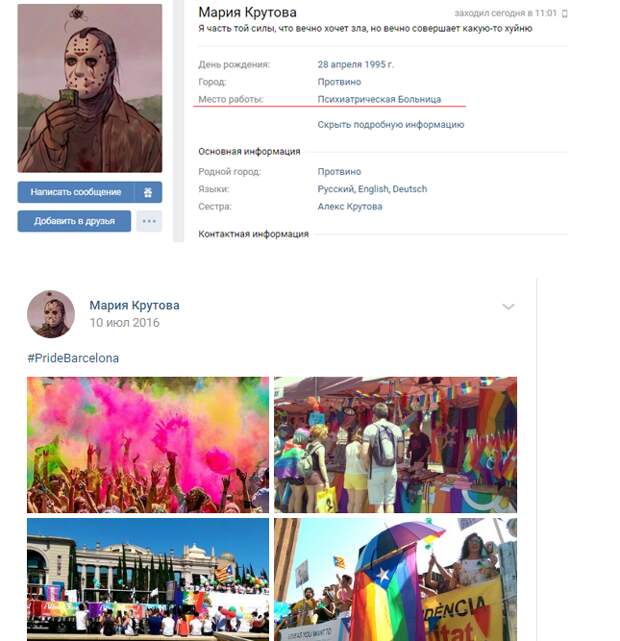
Task: Click the gift icon beside the message button
Action: (148, 192)
